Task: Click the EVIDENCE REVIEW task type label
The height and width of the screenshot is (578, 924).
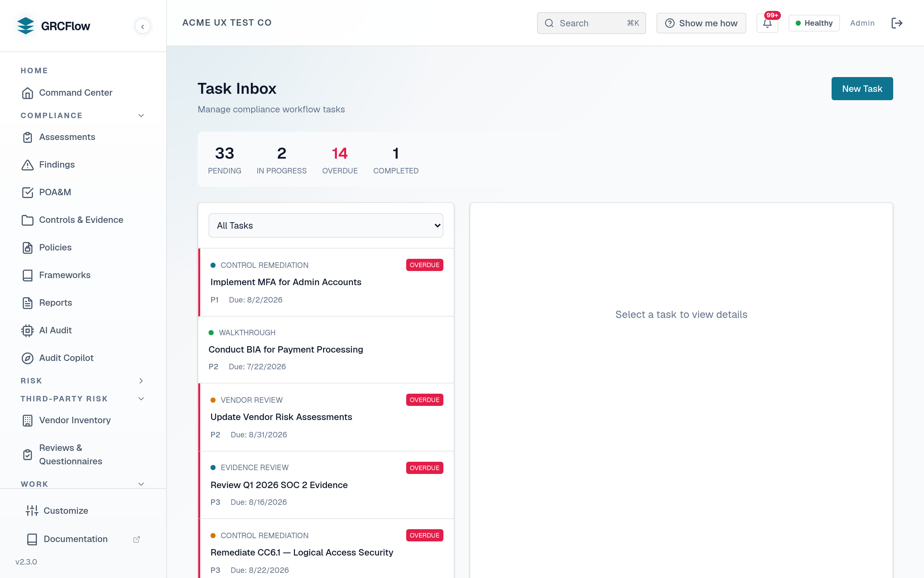Action: pyautogui.click(x=254, y=468)
